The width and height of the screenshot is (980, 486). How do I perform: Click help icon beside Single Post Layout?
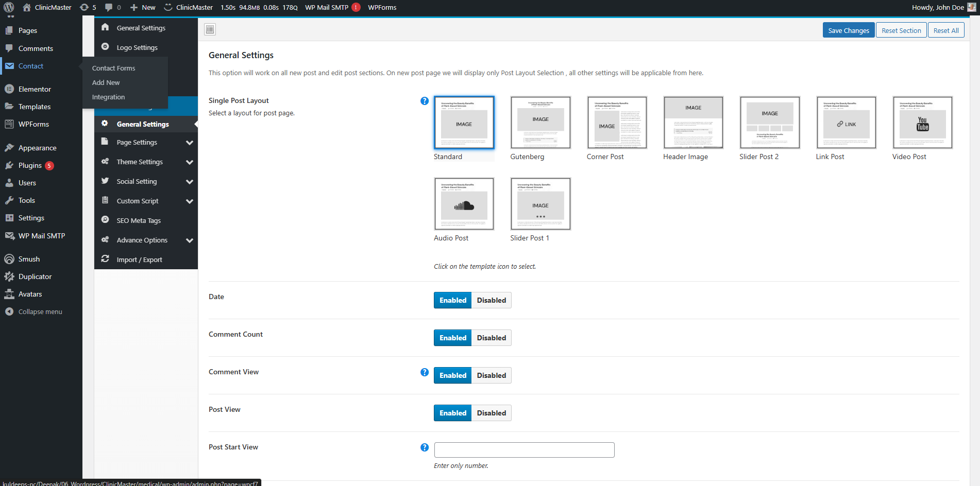[424, 101]
